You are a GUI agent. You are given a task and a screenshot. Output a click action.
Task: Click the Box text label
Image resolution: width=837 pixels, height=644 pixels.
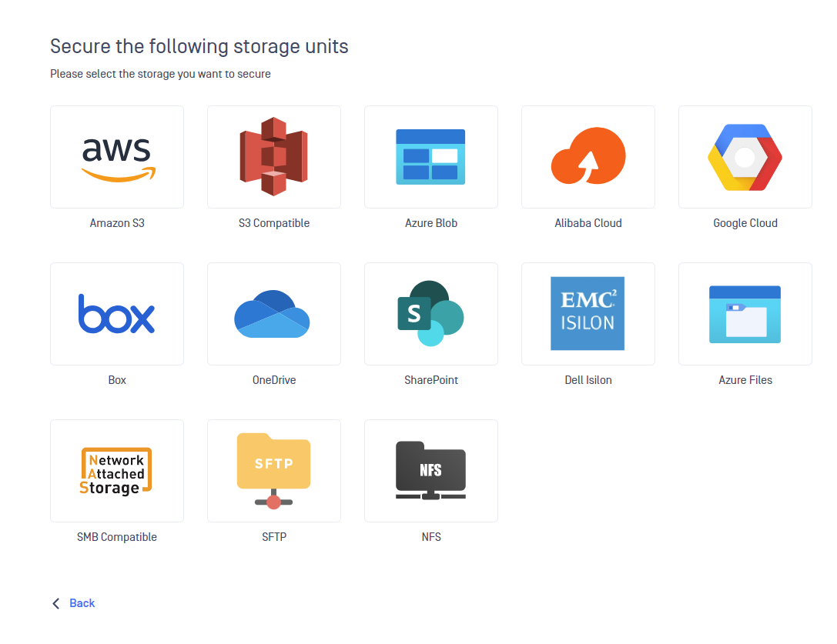click(x=117, y=380)
